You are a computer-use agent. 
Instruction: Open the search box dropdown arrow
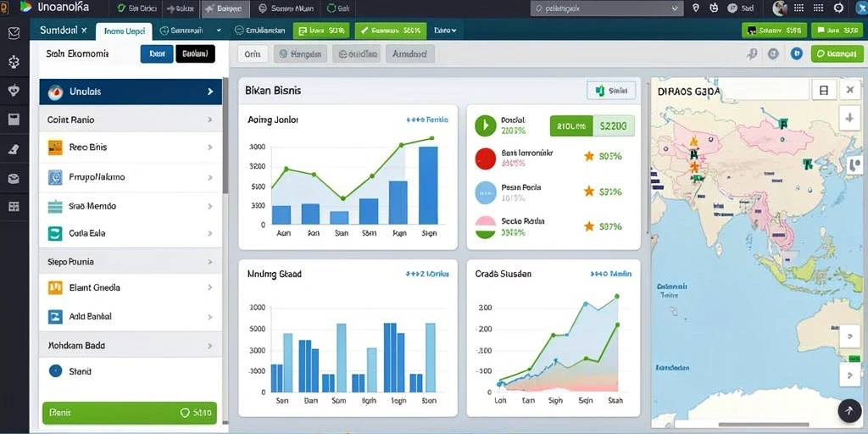tap(674, 8)
